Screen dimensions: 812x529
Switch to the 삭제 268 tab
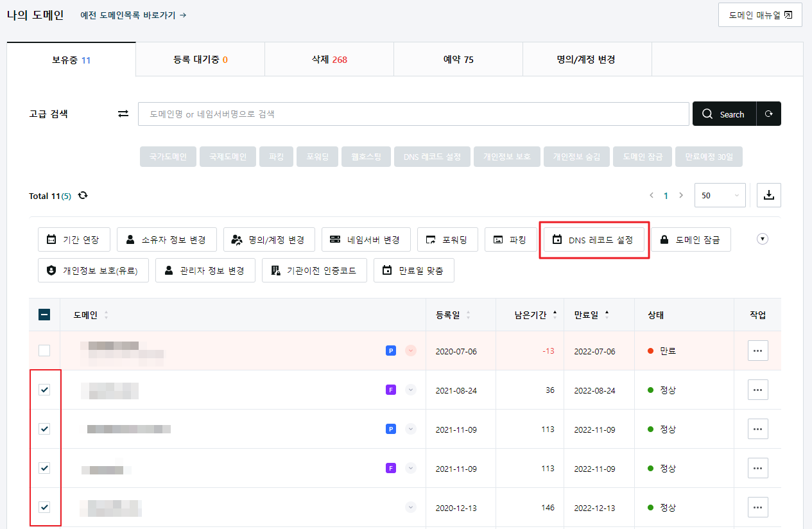329,60
